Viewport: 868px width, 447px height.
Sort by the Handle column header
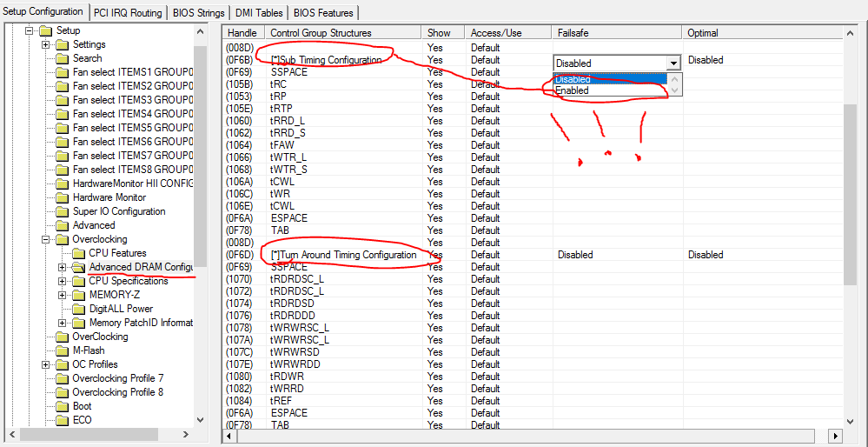pyautogui.click(x=242, y=33)
